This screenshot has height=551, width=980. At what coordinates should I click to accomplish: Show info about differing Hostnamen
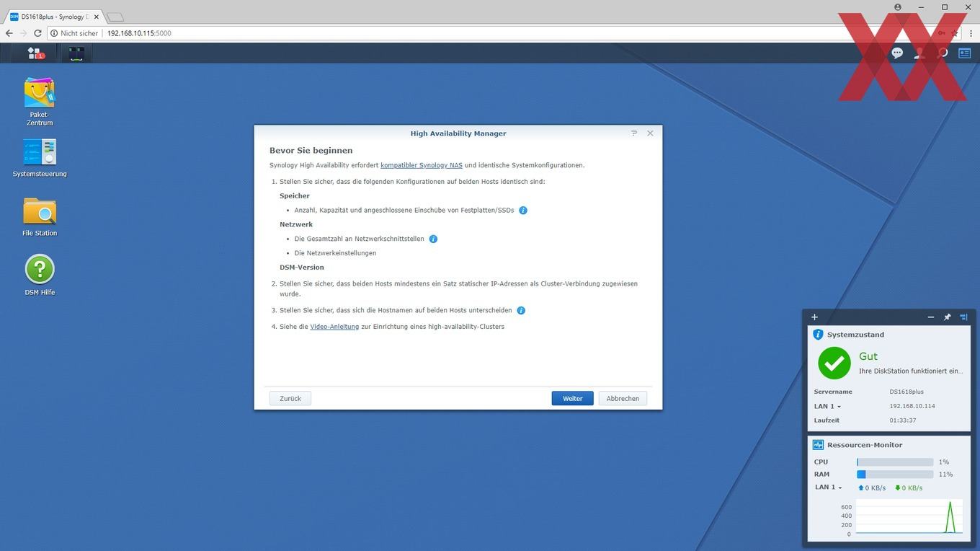[x=521, y=311]
